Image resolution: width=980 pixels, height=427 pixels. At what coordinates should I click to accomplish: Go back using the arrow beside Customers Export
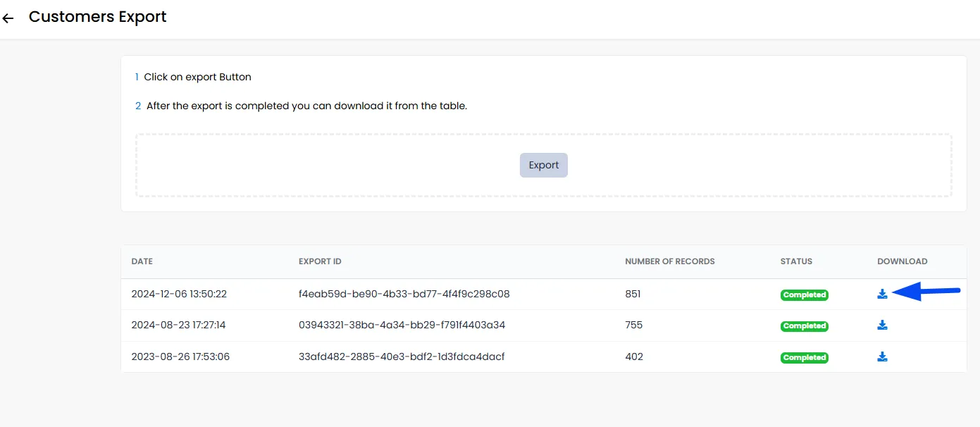8,18
